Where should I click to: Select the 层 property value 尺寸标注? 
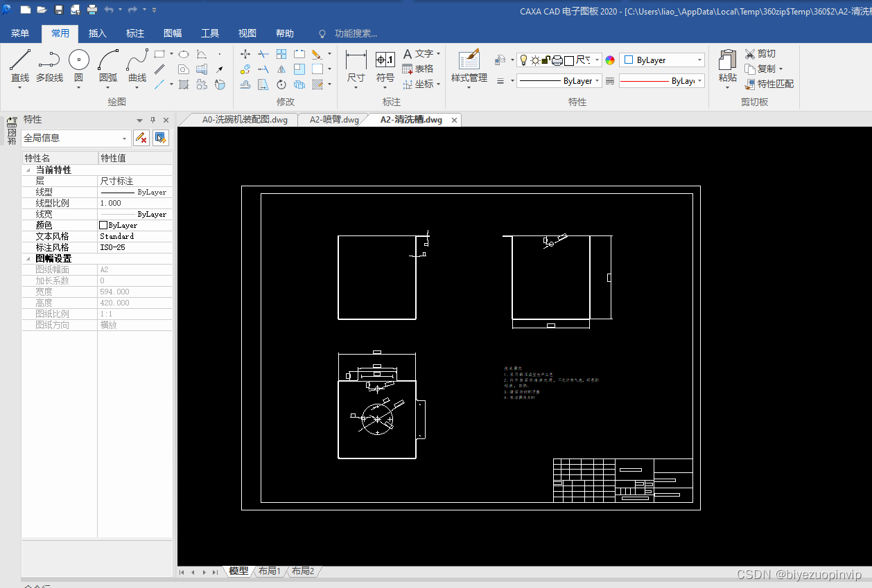pos(134,181)
